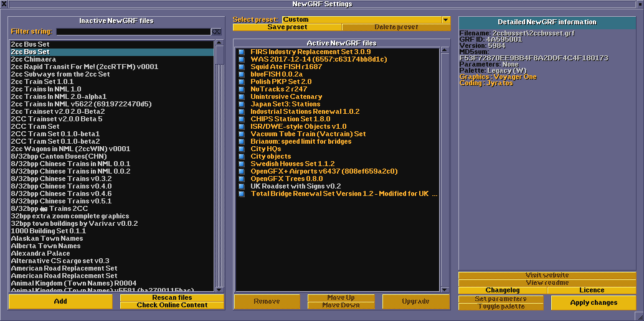Select 2cc Wagons in NML (2ccWIN) v0001

[x=111, y=149]
